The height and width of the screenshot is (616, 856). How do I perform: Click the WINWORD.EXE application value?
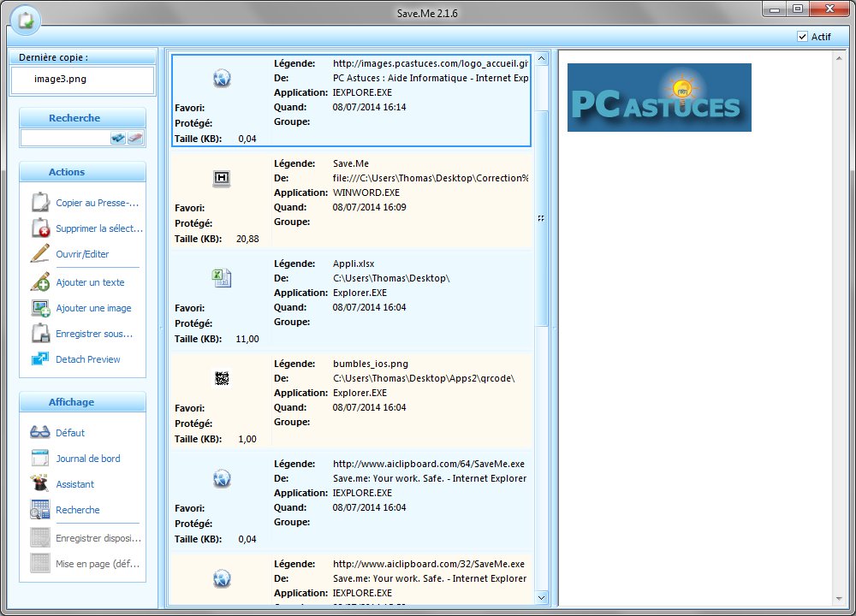pyautogui.click(x=366, y=192)
